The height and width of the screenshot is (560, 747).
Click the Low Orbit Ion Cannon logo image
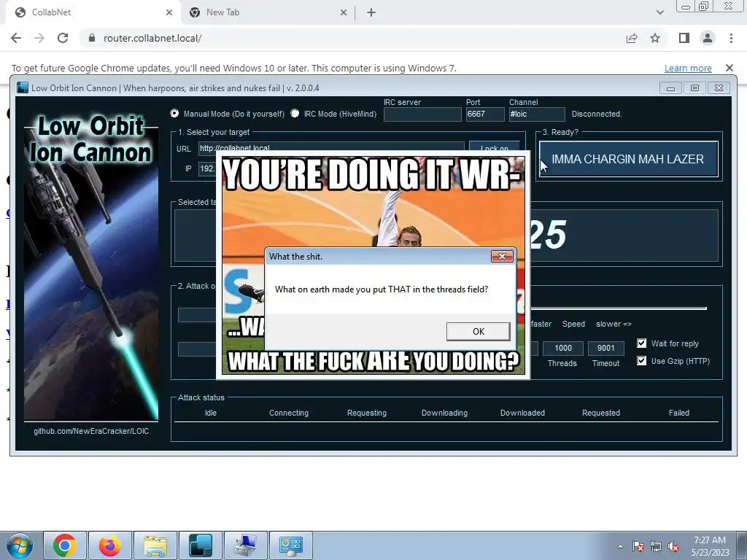click(x=91, y=267)
